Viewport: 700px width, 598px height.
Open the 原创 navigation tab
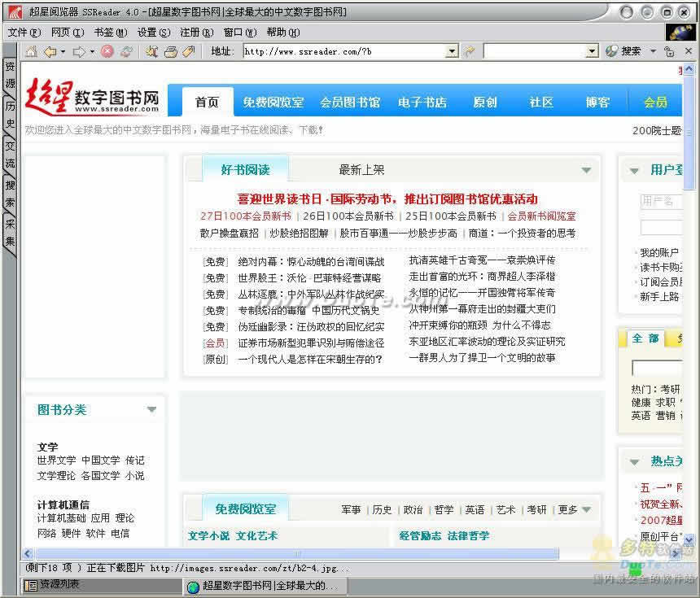pos(485,103)
